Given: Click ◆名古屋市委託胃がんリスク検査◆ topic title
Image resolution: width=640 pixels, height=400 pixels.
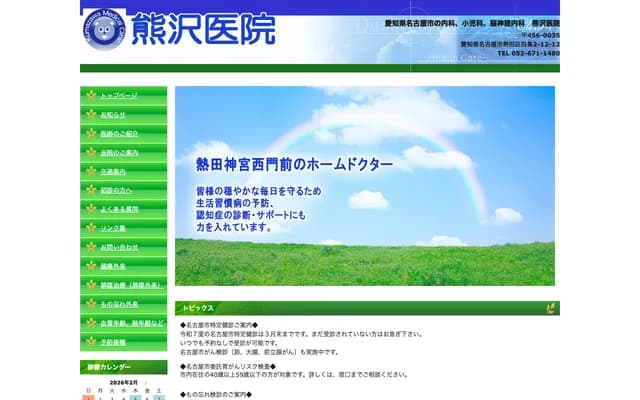Looking at the screenshot, I should [x=228, y=367].
